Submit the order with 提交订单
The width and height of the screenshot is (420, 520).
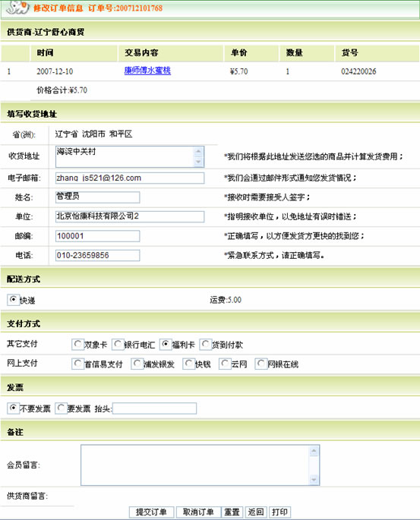(151, 512)
